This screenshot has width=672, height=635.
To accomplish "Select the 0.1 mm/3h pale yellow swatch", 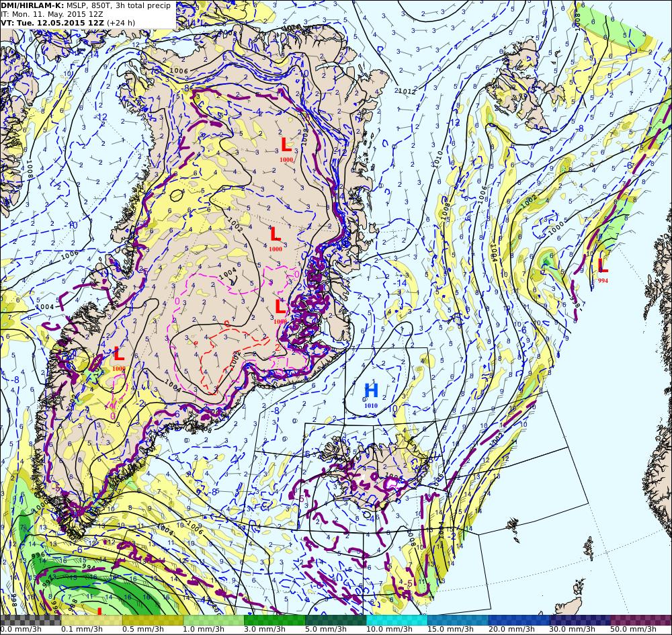I will coord(91,620).
